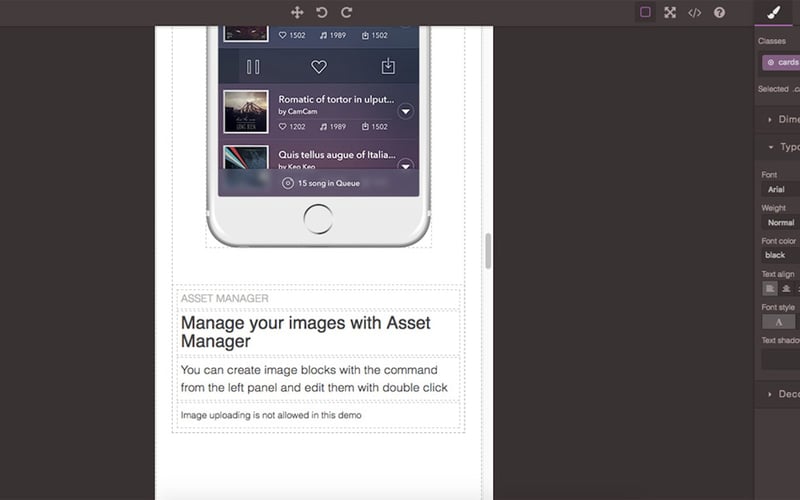Collapse the Typography section

tap(780, 147)
